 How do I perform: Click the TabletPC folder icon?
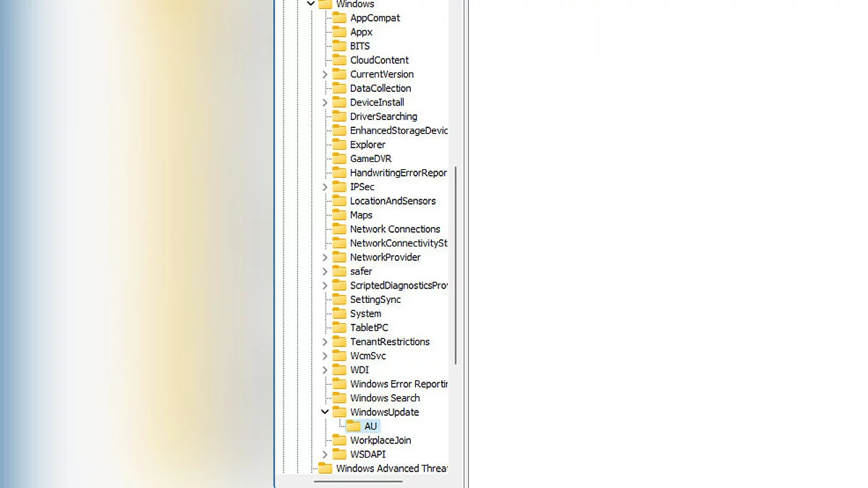pyautogui.click(x=339, y=328)
